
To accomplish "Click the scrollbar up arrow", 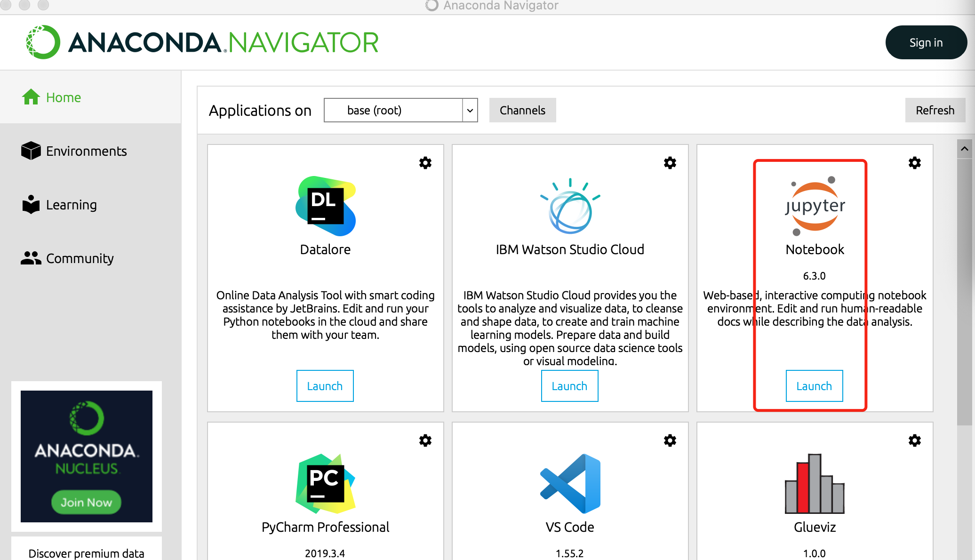I will (x=964, y=149).
